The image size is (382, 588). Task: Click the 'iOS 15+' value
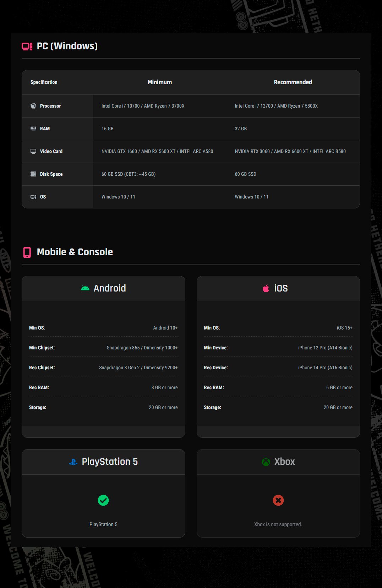click(345, 328)
